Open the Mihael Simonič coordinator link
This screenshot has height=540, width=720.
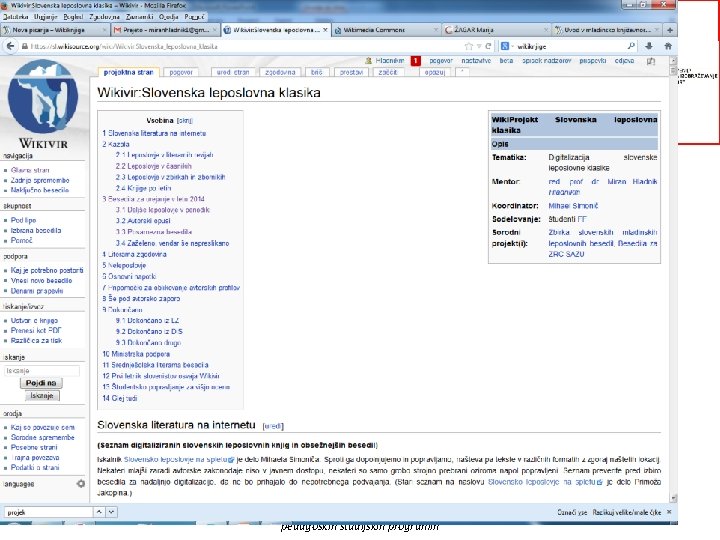573,206
